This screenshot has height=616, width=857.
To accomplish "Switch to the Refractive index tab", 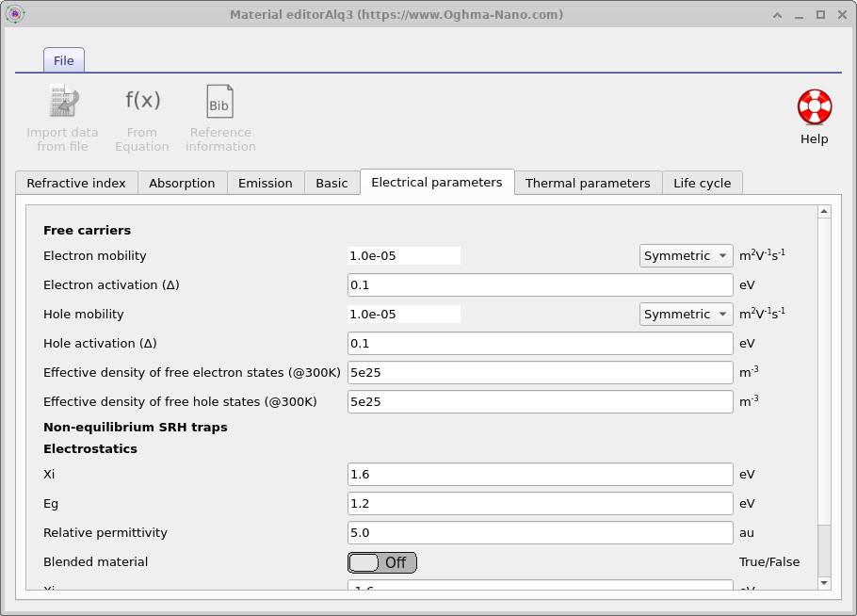I will coord(75,183).
